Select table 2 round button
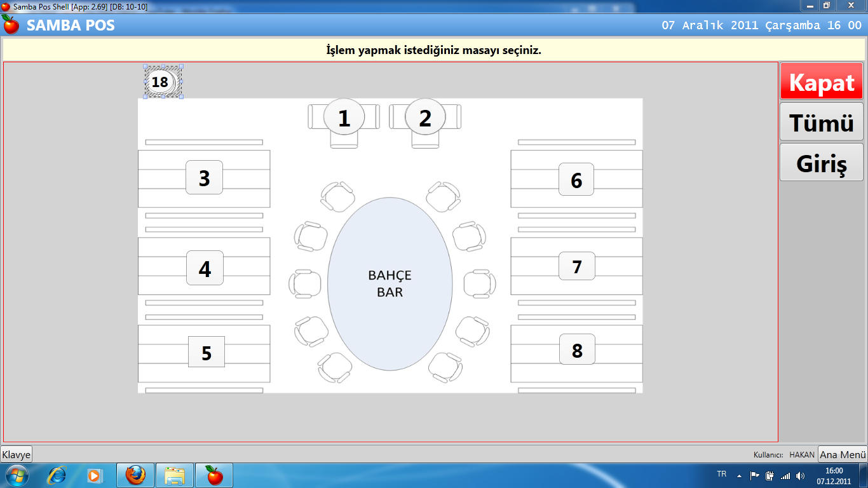868x488 pixels. click(x=425, y=118)
